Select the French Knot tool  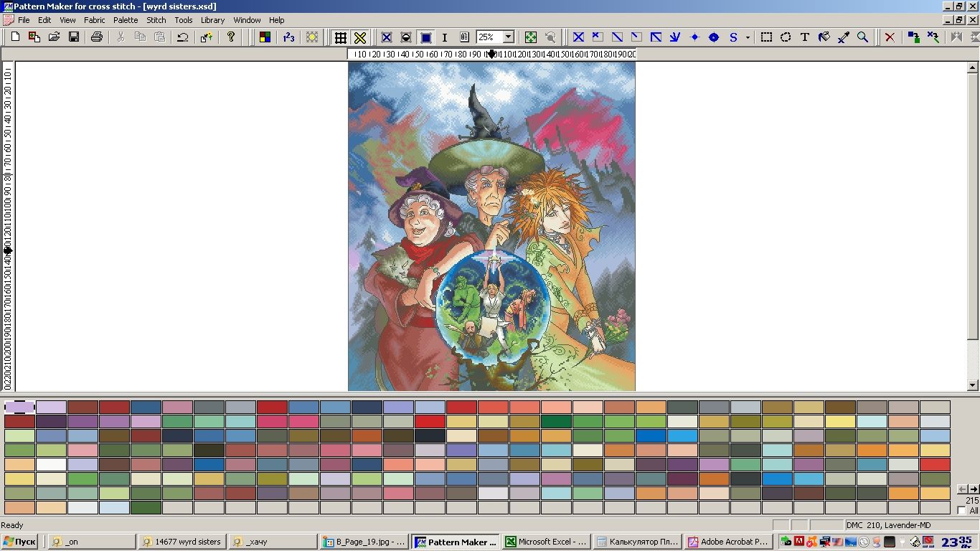point(694,37)
